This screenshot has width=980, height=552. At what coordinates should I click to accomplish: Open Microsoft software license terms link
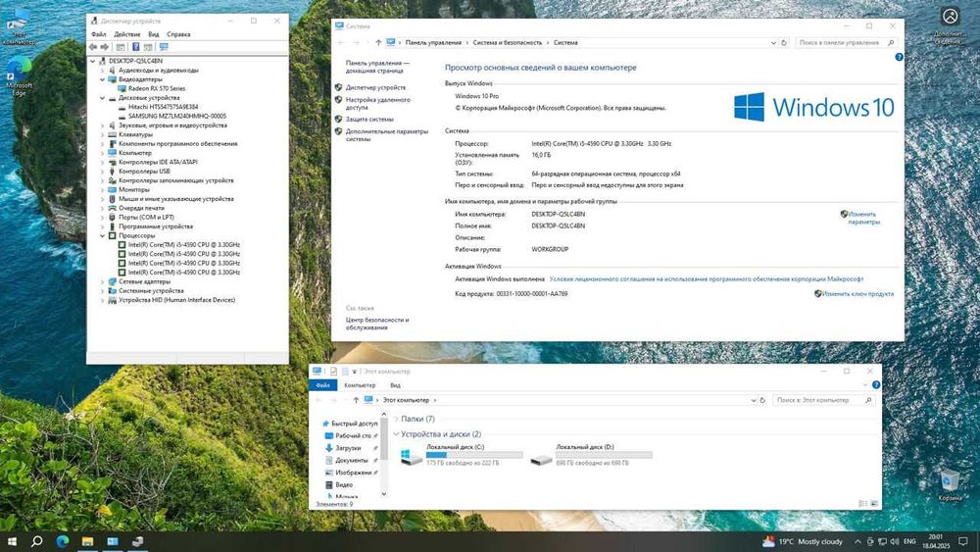[x=707, y=279]
